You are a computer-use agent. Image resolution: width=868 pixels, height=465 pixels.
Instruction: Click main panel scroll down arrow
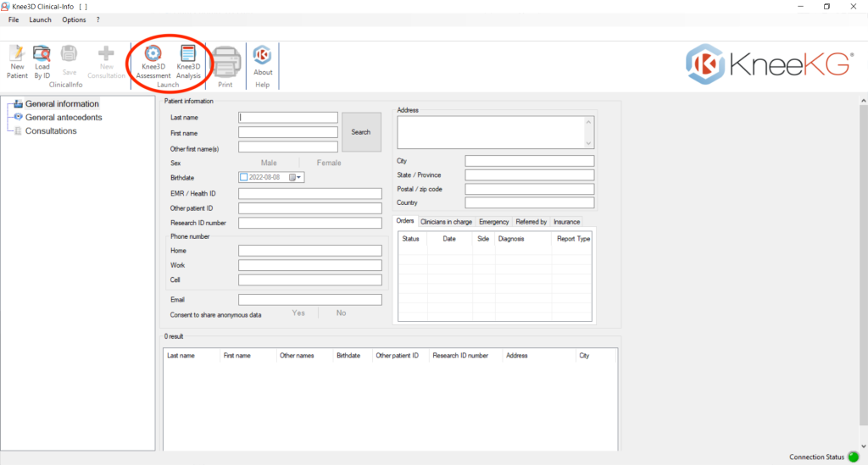[x=864, y=446]
